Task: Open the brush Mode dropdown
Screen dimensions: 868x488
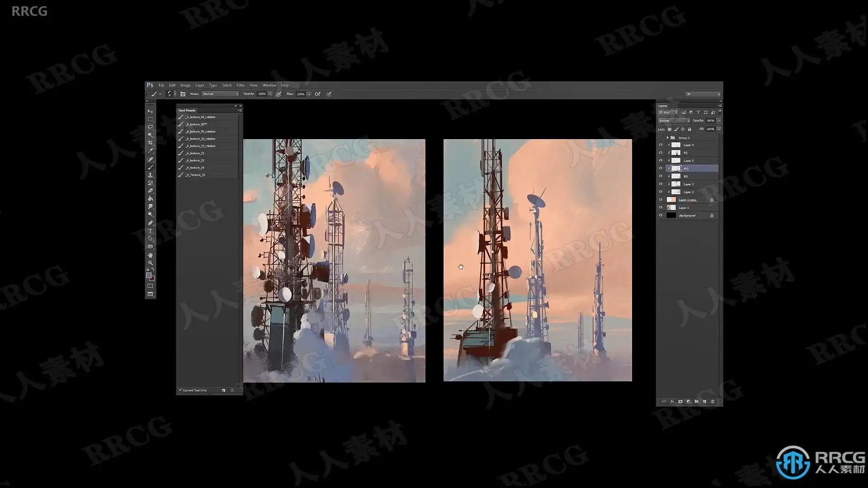Action: click(x=220, y=94)
